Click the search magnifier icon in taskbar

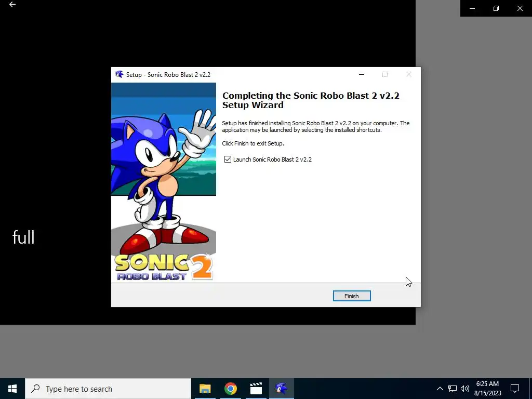point(35,389)
